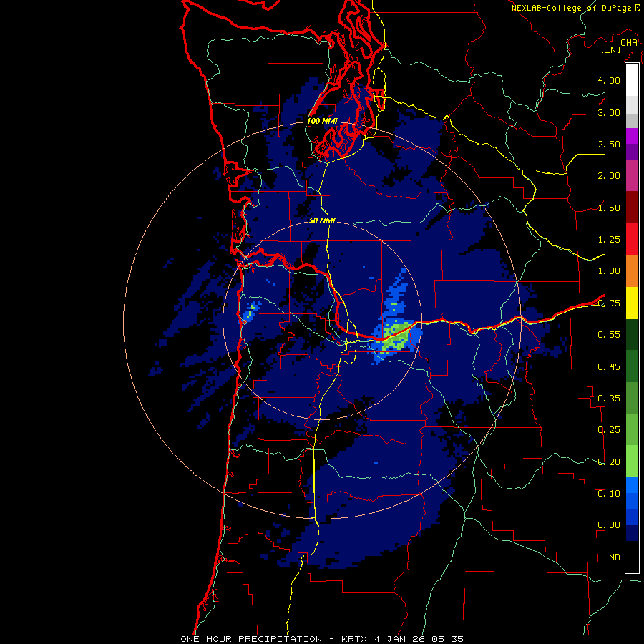Click the 1.00 scale label
644x644 pixels.
[x=609, y=271]
